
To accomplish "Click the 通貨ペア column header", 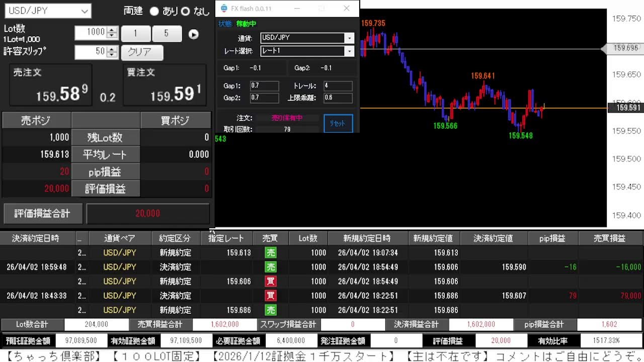I will pos(120,238).
